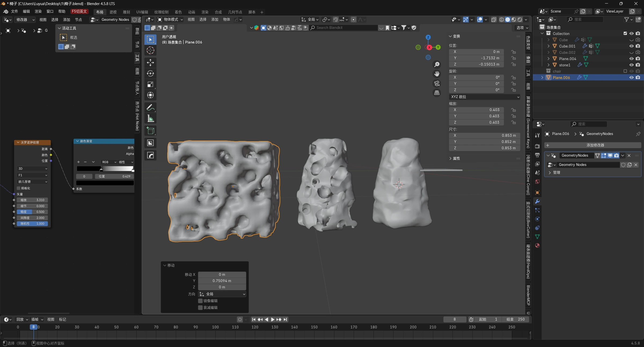Expand the Plane.006 outliner row
This screenshot has height=347, width=644.
pyautogui.click(x=542, y=77)
